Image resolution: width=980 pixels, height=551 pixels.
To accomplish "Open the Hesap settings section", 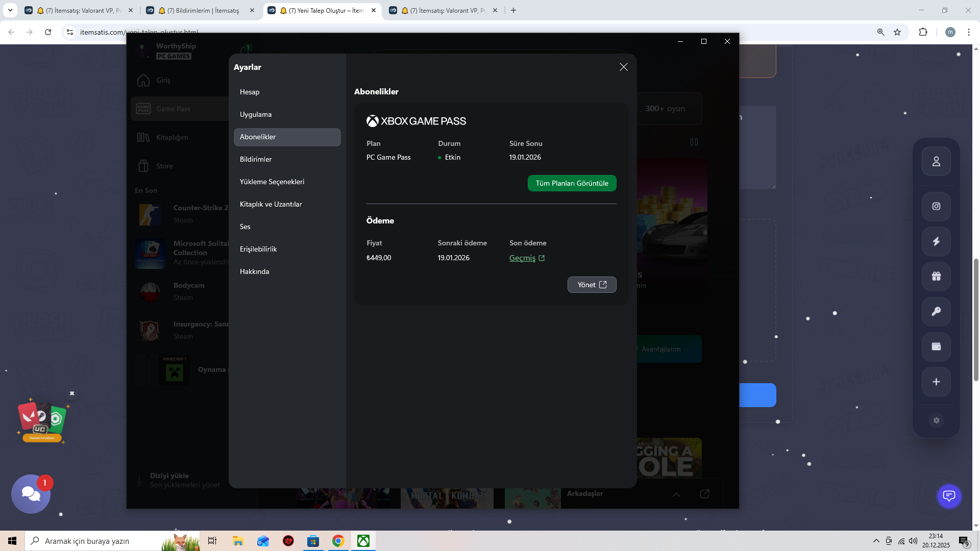I will 287,92.
